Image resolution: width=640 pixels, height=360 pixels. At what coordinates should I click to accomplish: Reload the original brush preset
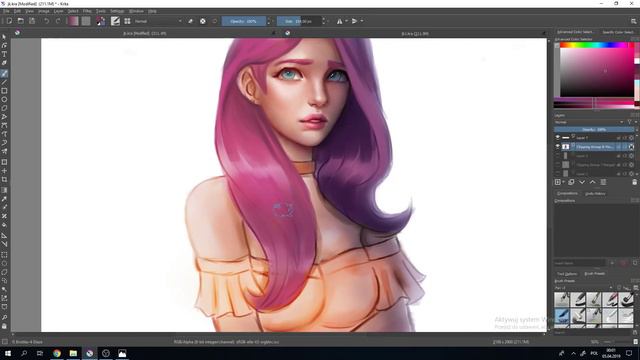(215, 21)
